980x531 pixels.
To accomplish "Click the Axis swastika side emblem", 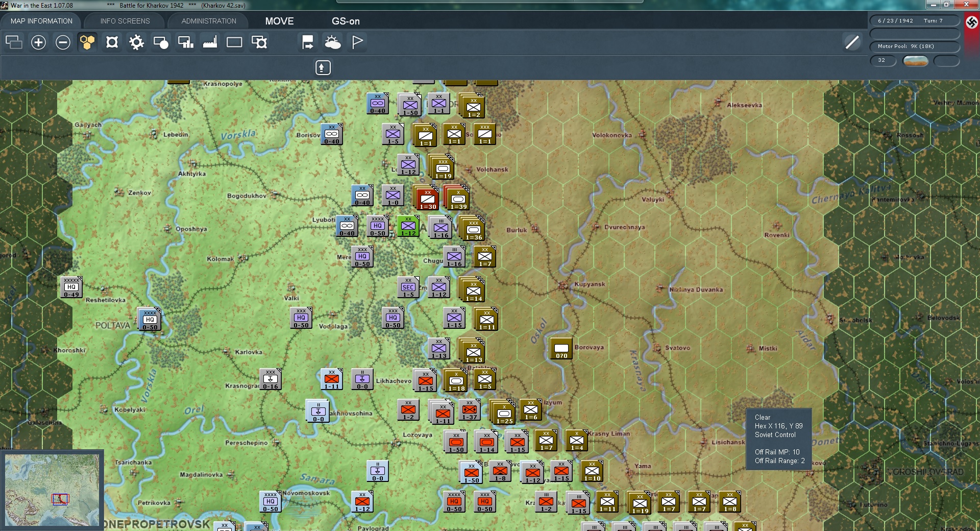I will point(972,22).
